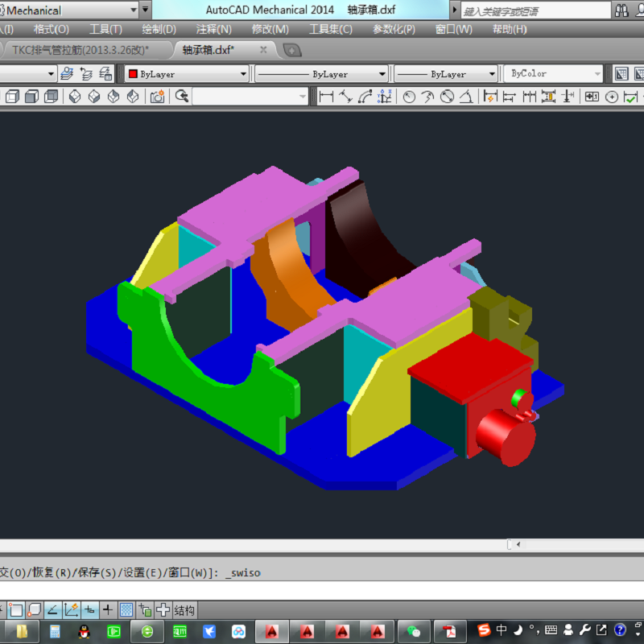Select the center mark tool
The image size is (644, 644).
click(x=612, y=97)
